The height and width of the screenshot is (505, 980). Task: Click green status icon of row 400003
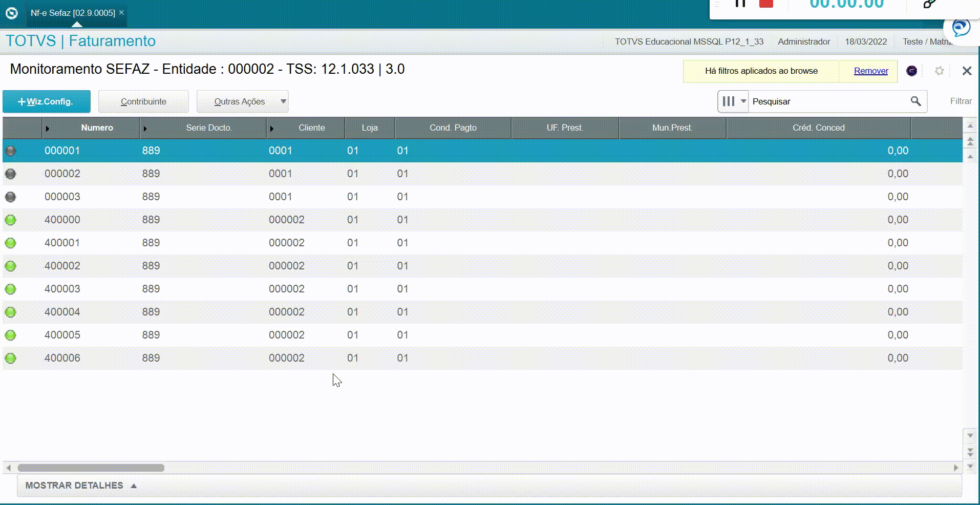tap(10, 289)
